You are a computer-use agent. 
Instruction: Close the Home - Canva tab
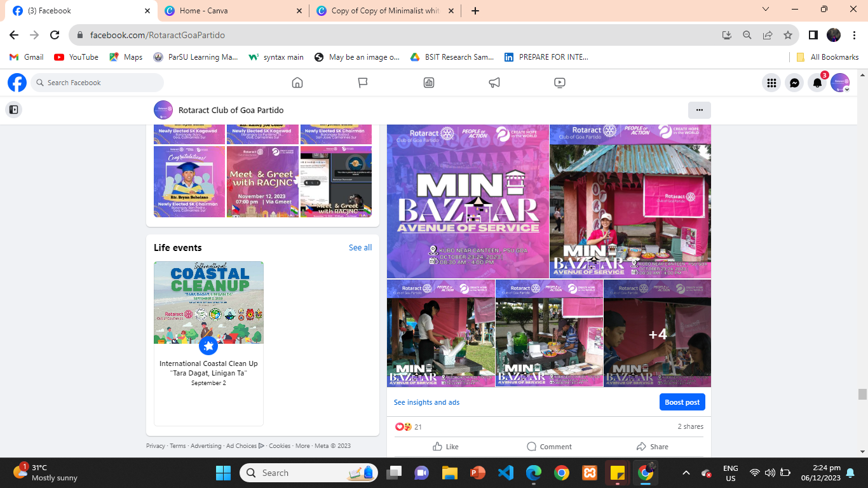point(299,11)
